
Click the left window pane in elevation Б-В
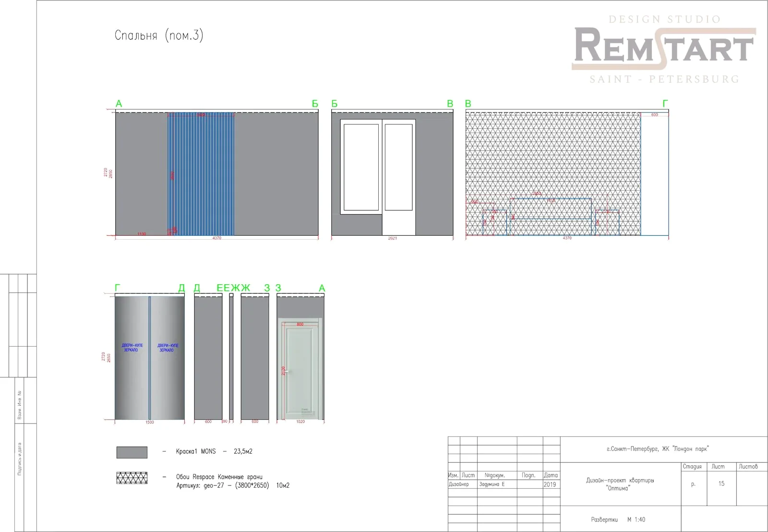[361, 167]
